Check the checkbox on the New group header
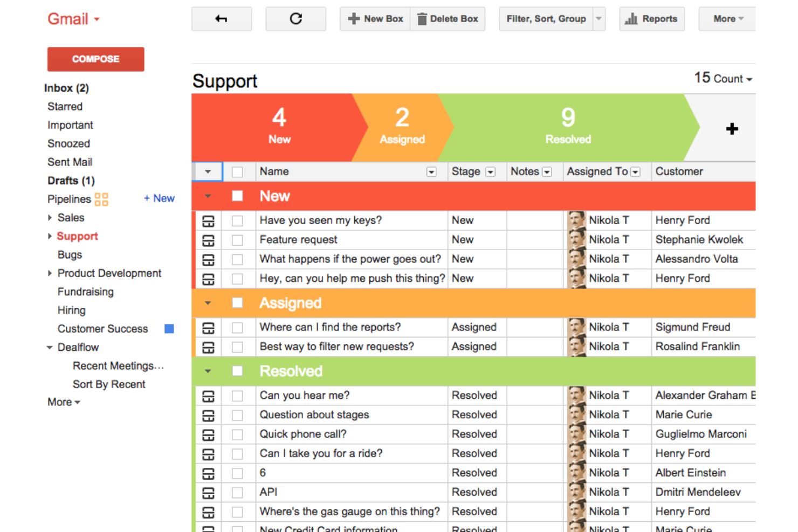 (x=237, y=196)
